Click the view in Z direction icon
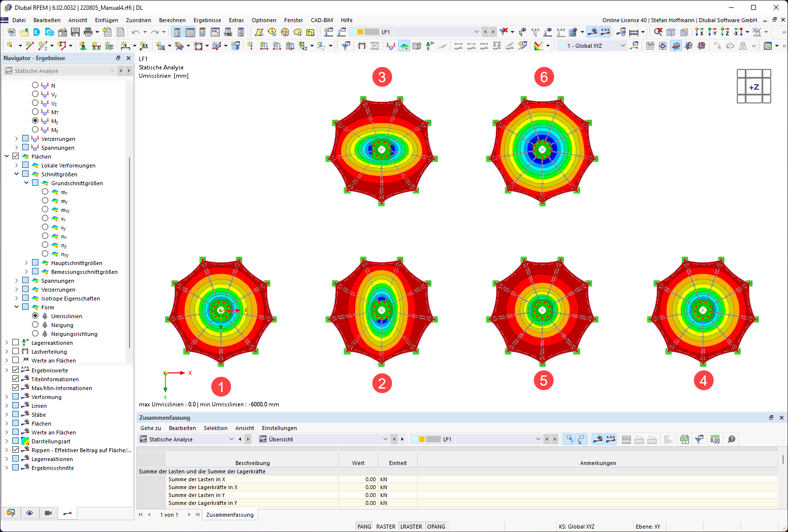Viewport: 788px width, 532px height. click(x=725, y=32)
